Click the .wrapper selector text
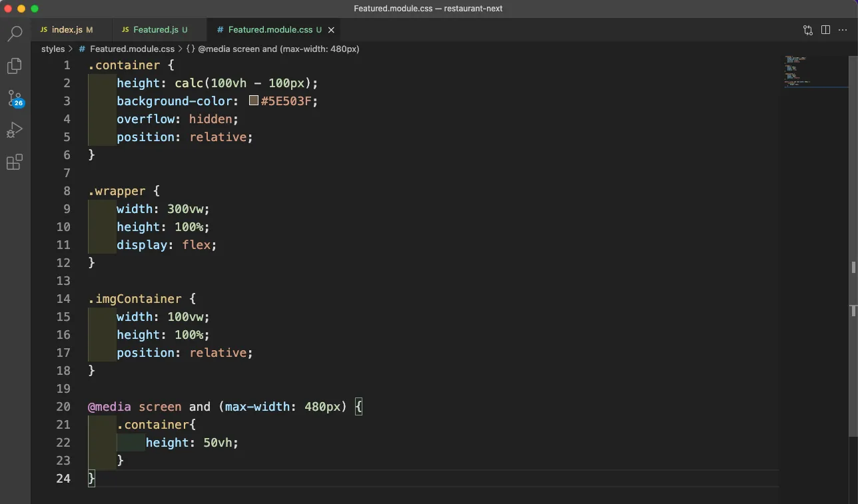858x504 pixels. [x=117, y=191]
